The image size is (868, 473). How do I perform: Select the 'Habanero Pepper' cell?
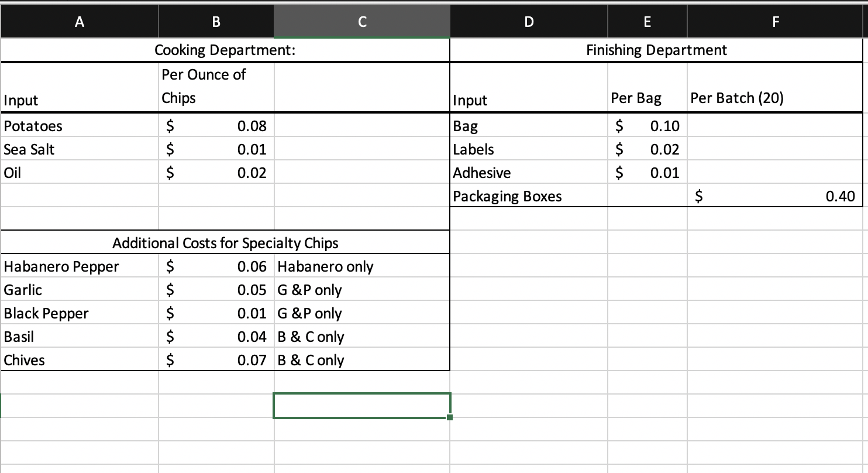pyautogui.click(x=79, y=266)
